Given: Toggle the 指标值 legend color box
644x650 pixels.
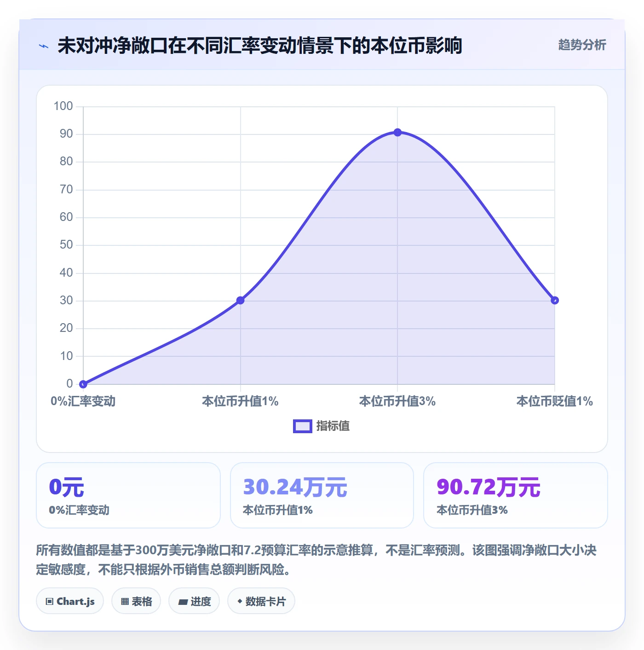Looking at the screenshot, I should (x=303, y=426).
